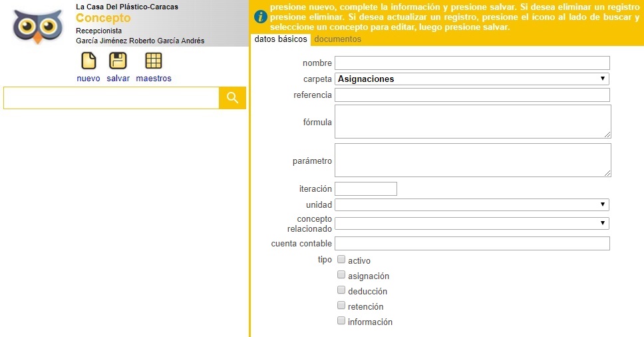Click the parámetro text area
This screenshot has width=644, height=337.
(x=473, y=161)
